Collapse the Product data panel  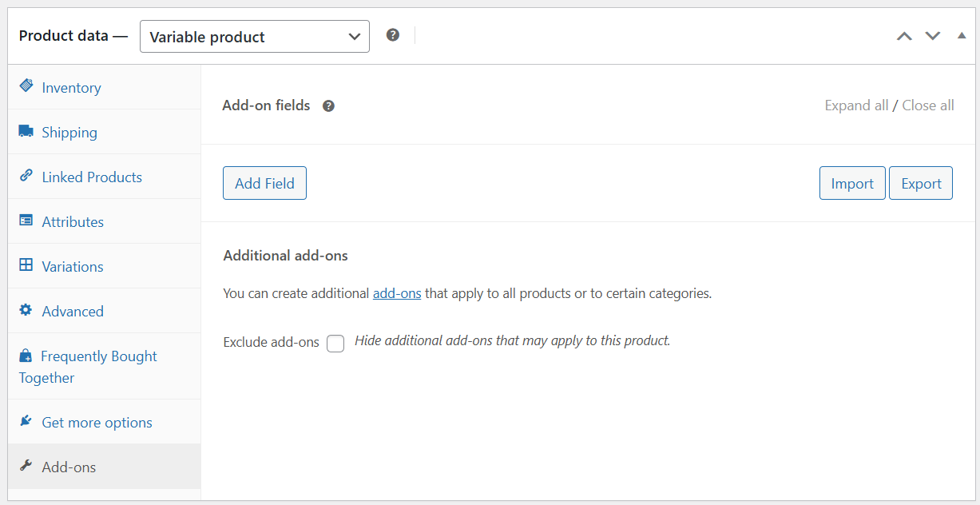click(961, 36)
